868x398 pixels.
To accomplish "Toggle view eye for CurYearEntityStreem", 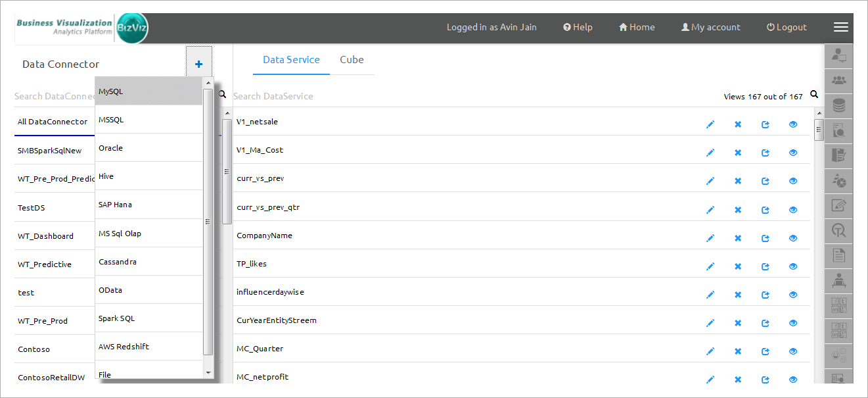I will [793, 323].
